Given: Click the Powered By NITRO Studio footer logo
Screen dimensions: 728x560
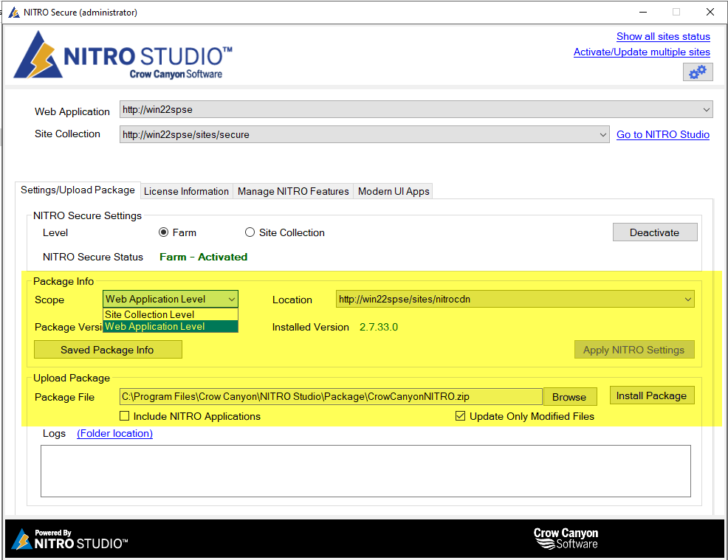Looking at the screenshot, I should coord(69,539).
